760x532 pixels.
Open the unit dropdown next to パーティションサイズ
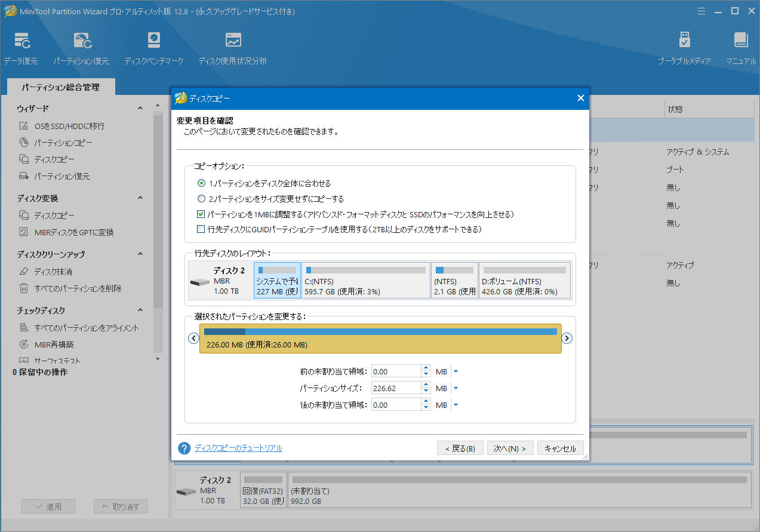pyautogui.click(x=455, y=388)
